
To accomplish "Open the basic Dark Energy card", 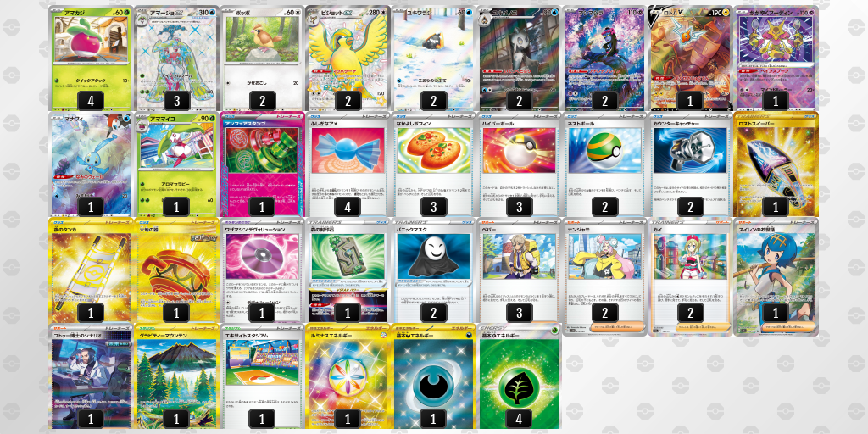I will [x=433, y=376].
